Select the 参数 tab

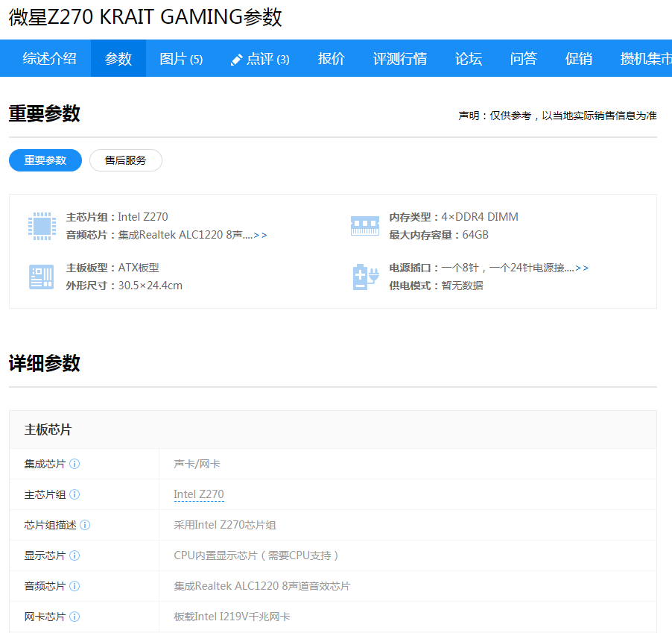coord(118,58)
